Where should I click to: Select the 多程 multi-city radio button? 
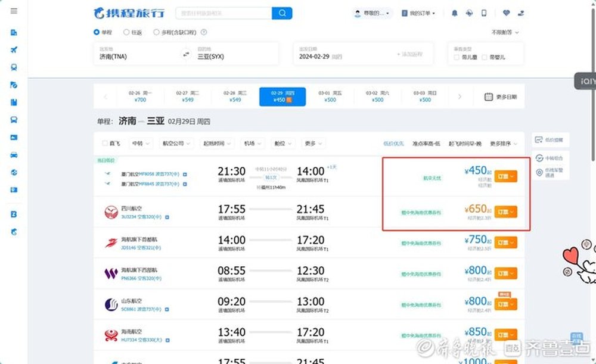156,32
